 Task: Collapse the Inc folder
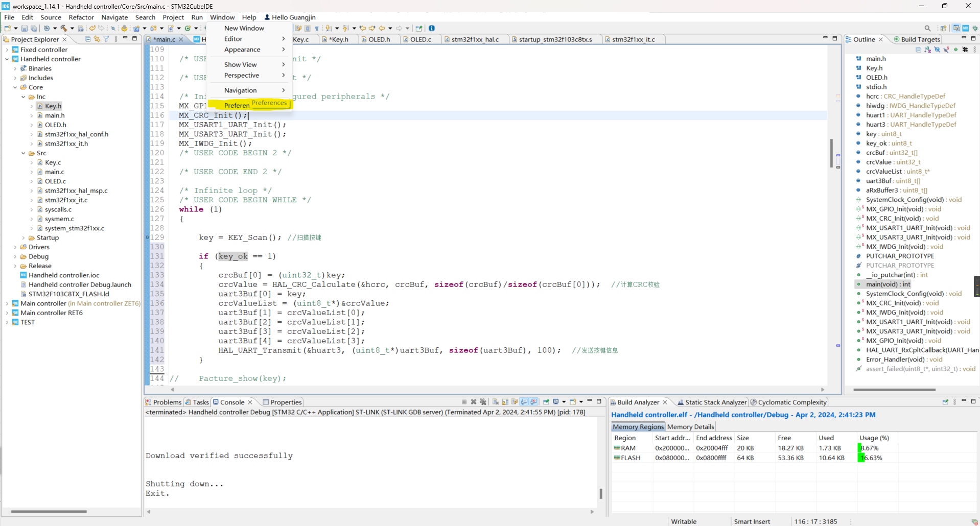[23, 97]
